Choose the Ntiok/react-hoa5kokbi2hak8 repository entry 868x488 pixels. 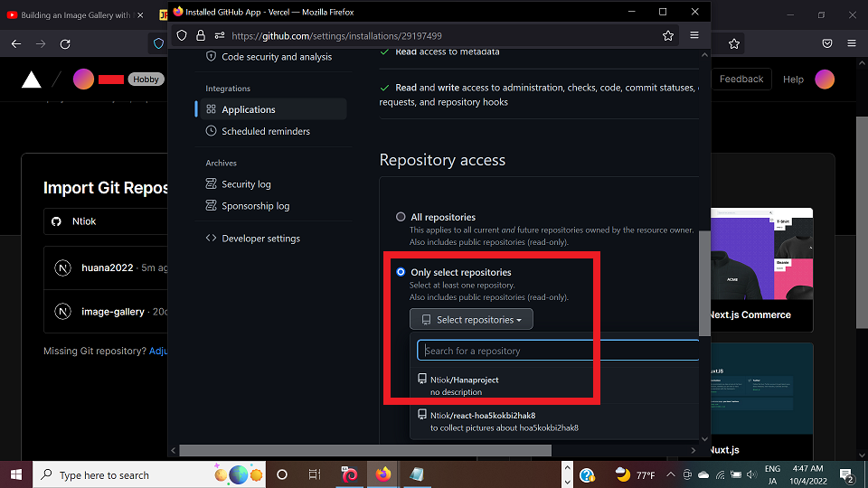pyautogui.click(x=554, y=421)
